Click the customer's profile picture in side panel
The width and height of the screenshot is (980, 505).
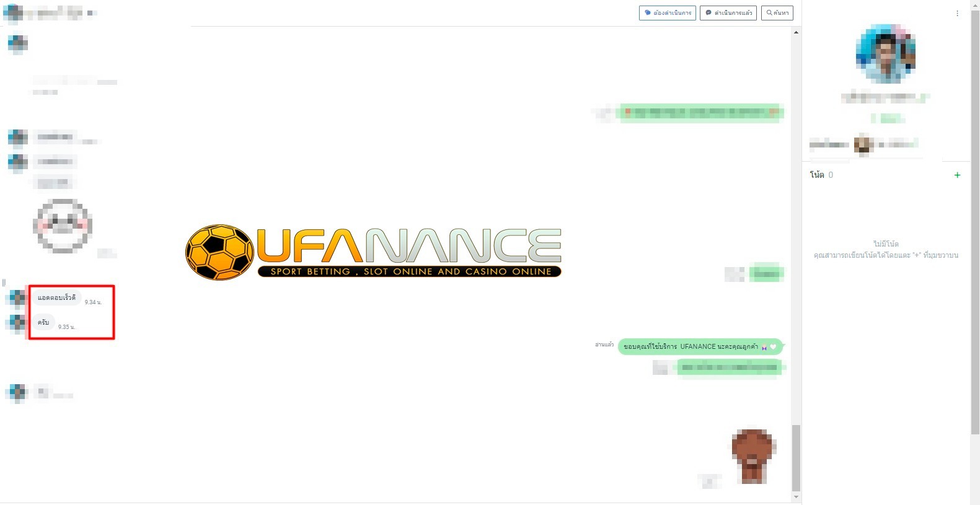886,55
